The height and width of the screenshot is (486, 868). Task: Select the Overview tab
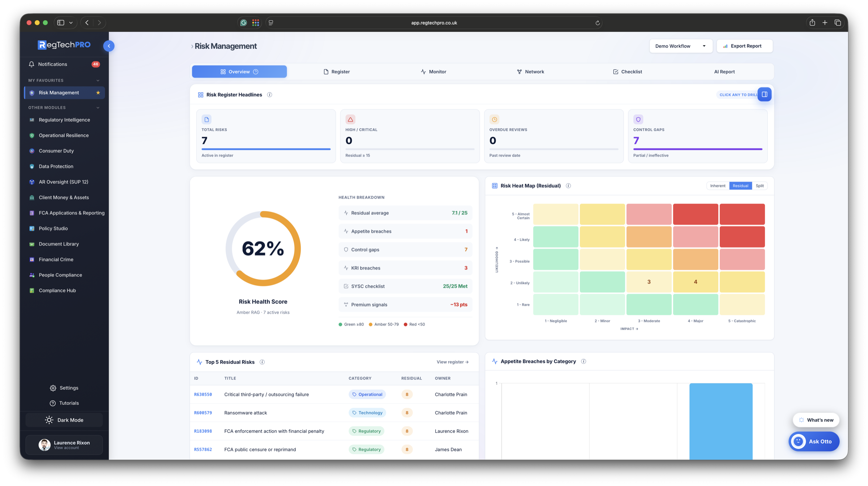click(x=239, y=72)
